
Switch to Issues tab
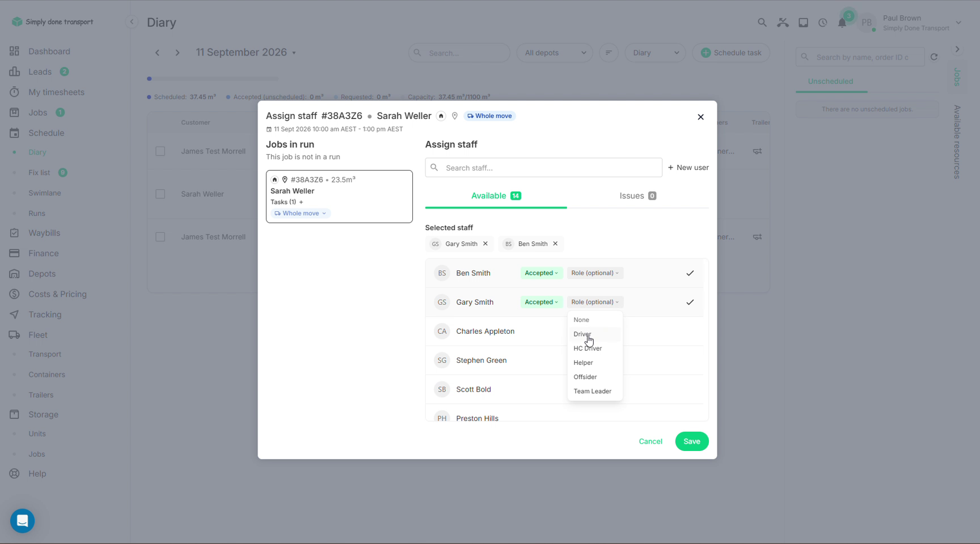coord(637,195)
